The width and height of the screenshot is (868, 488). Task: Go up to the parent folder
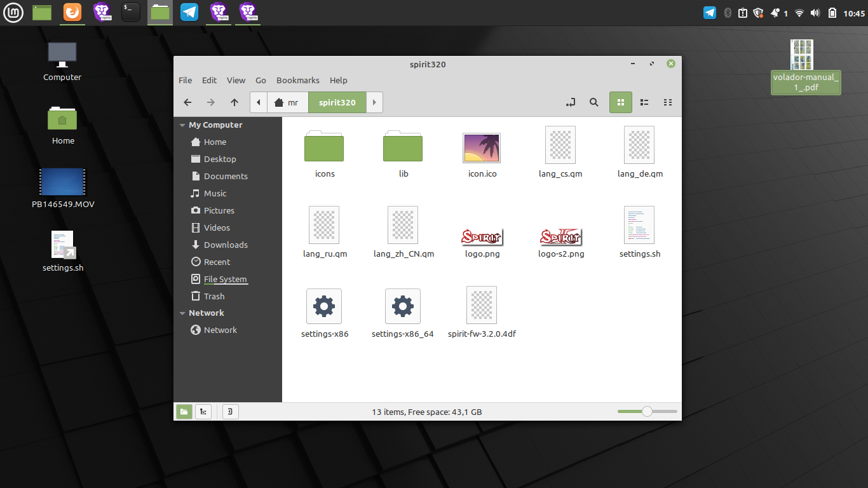pos(234,102)
